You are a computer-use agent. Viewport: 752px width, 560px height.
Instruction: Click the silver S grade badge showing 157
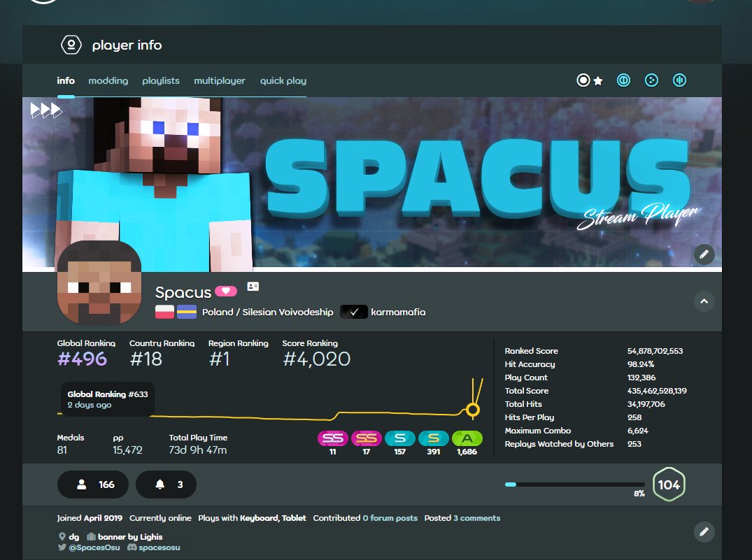(x=400, y=438)
